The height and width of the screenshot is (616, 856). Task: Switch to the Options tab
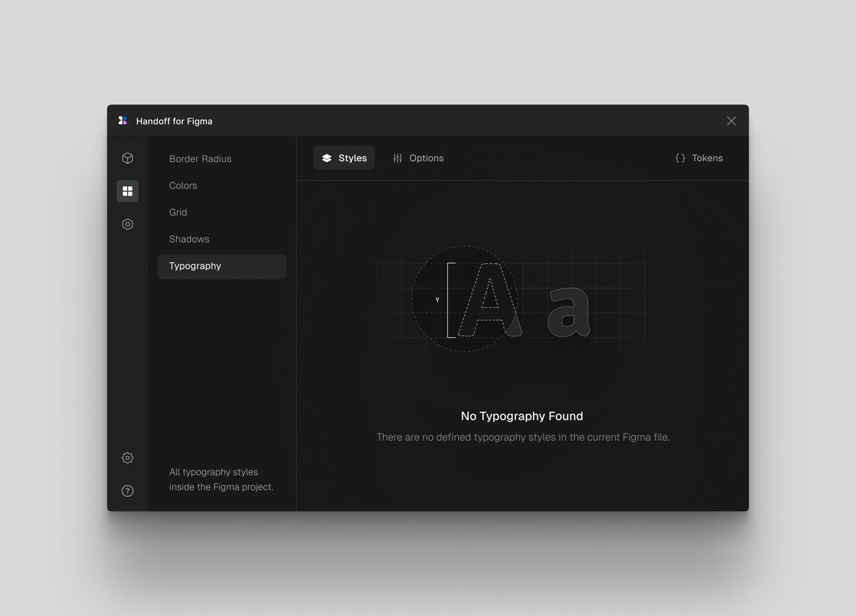(x=418, y=158)
